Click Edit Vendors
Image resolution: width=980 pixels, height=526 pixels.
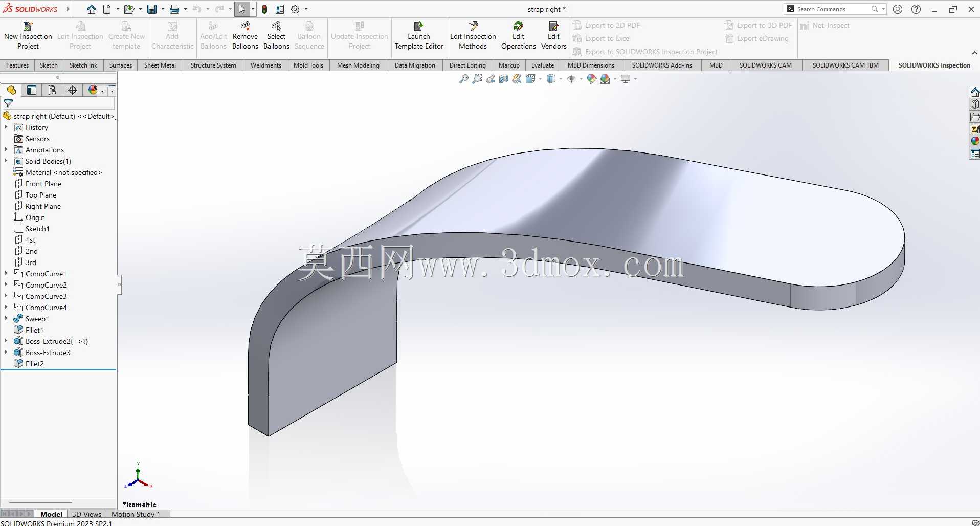[553, 35]
